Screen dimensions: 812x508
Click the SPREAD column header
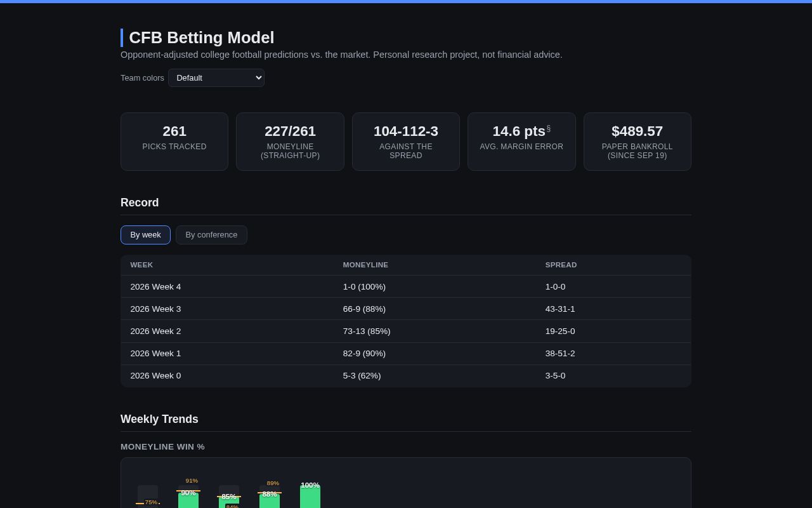click(x=561, y=265)
